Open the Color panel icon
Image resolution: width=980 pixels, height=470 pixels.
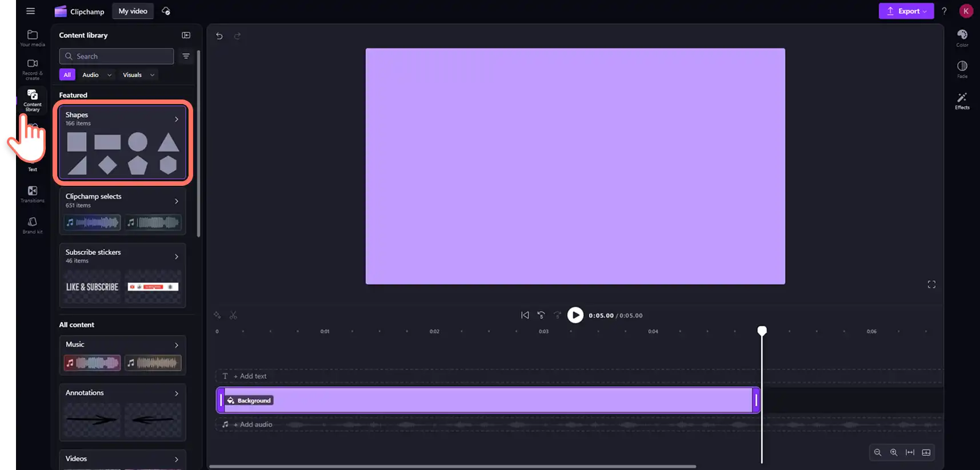pos(962,38)
